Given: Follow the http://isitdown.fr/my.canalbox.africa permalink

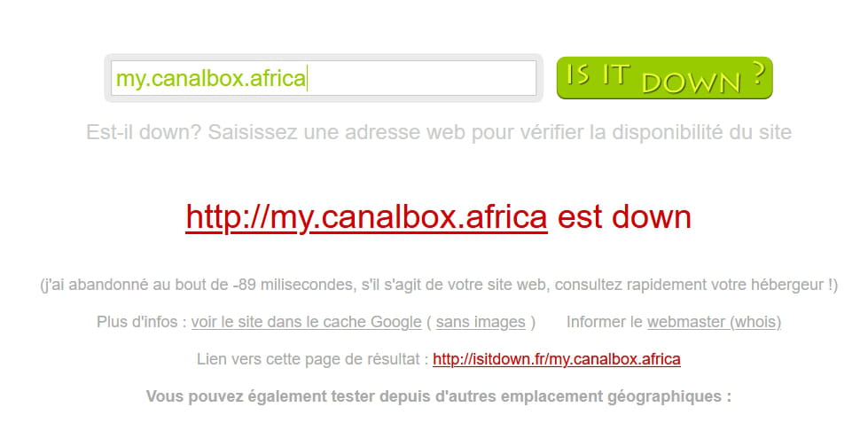Looking at the screenshot, I should (x=556, y=359).
